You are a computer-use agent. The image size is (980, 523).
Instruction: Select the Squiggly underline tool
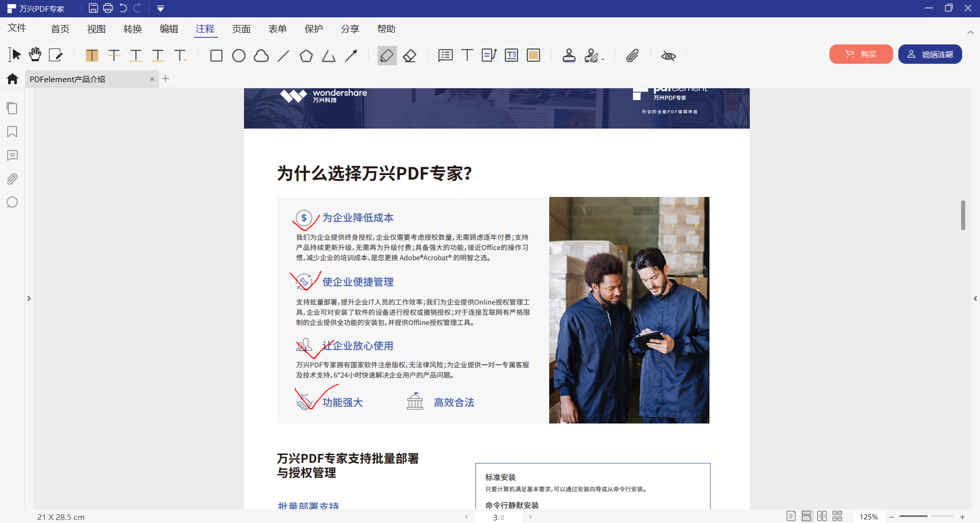[158, 55]
